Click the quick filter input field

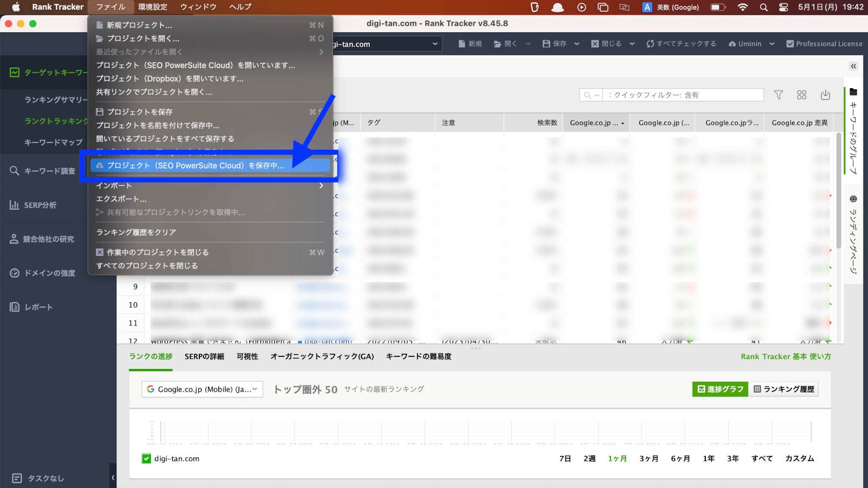click(x=683, y=95)
